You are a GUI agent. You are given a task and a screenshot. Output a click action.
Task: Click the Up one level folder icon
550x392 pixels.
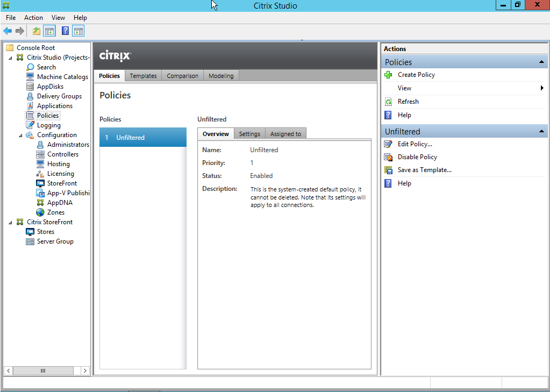click(x=37, y=31)
